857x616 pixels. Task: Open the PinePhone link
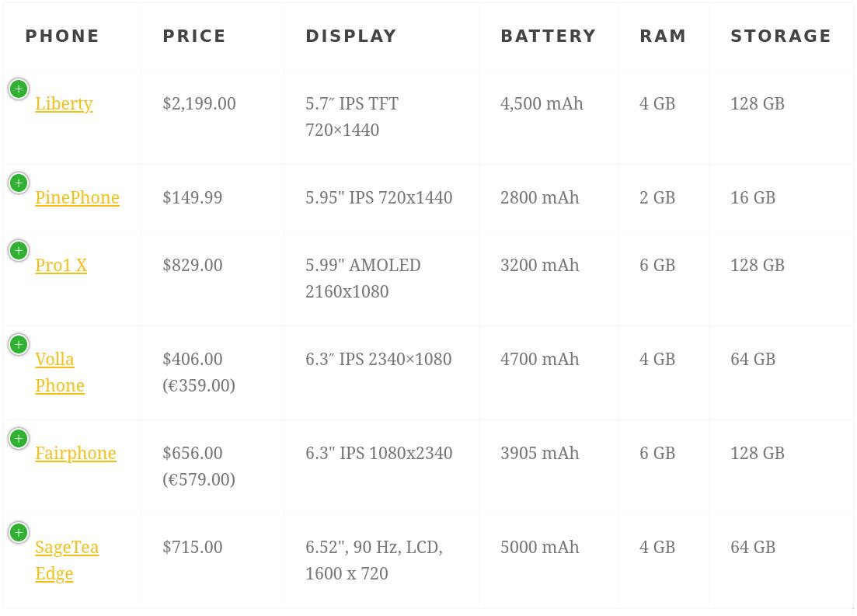click(x=77, y=198)
